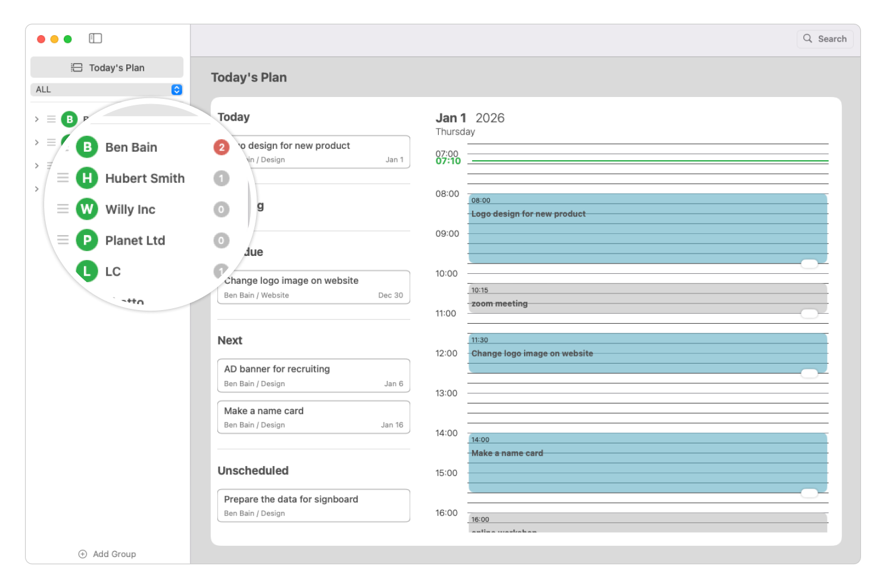The height and width of the screenshot is (588, 886).
Task: Click resize handle on Logo design event
Action: 809,264
